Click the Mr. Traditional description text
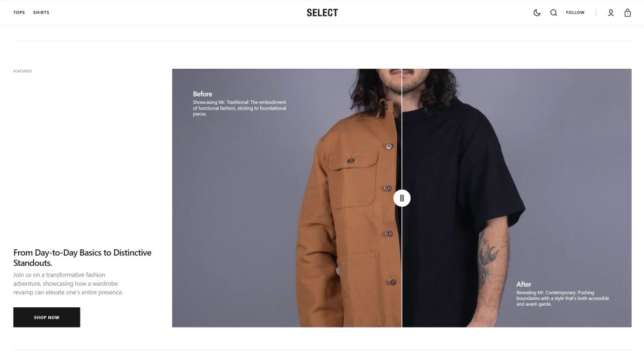Screen dimensions: 644x362 pos(240,108)
